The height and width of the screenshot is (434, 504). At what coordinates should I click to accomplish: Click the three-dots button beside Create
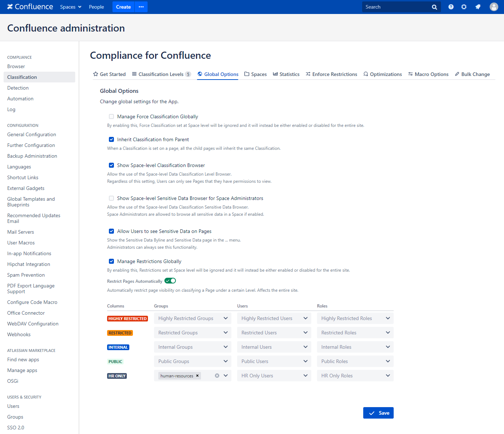[141, 7]
